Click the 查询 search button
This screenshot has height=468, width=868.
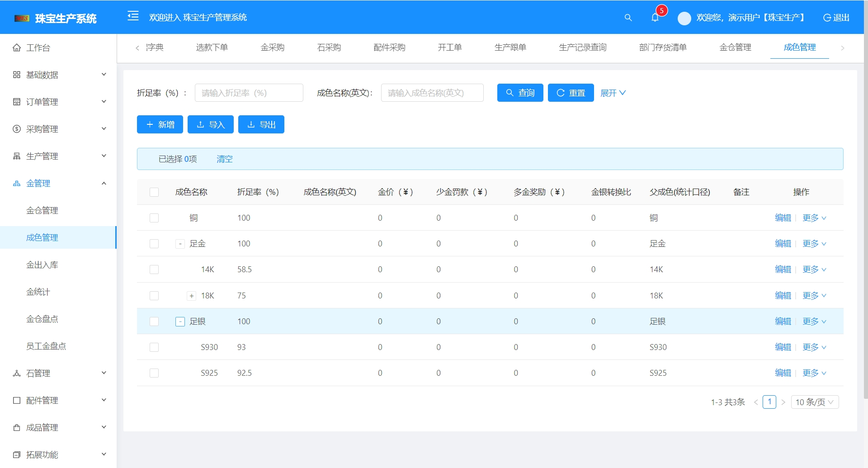(x=520, y=92)
